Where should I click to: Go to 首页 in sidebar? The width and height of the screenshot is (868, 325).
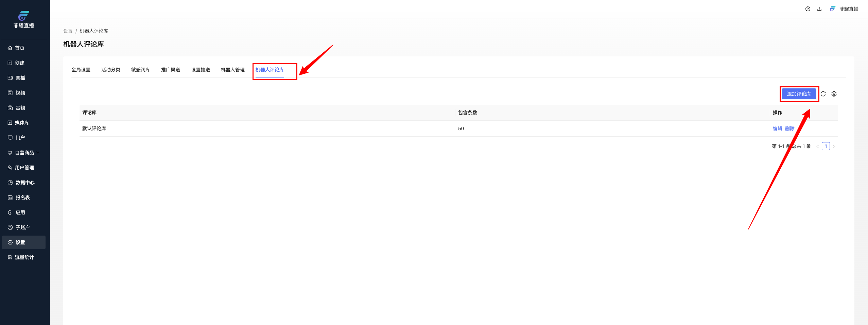[20, 48]
